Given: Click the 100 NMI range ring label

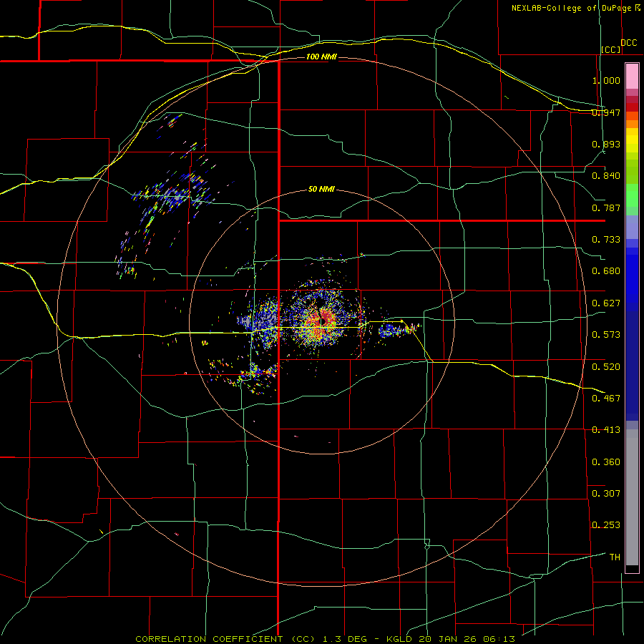Looking at the screenshot, I should (x=321, y=57).
